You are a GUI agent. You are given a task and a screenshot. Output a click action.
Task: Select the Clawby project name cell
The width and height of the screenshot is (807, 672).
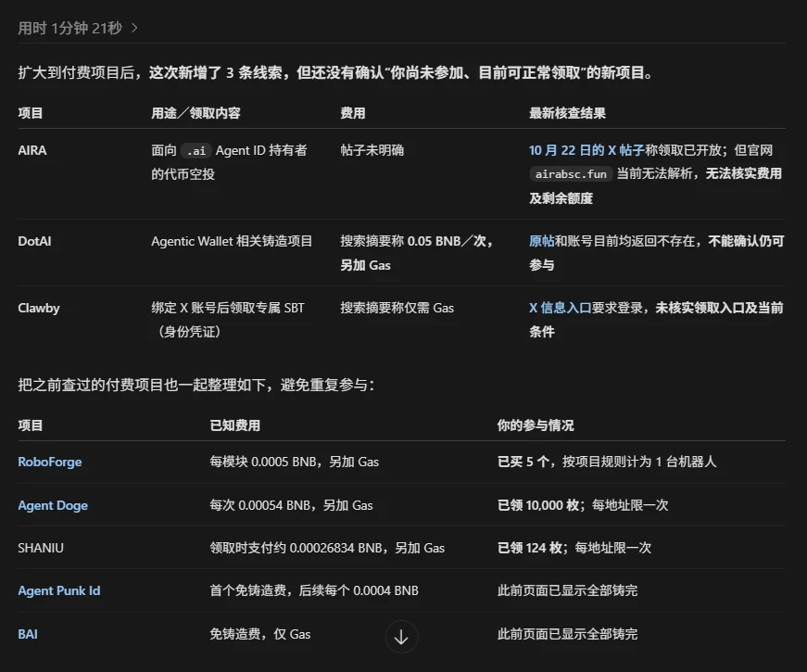coord(39,308)
